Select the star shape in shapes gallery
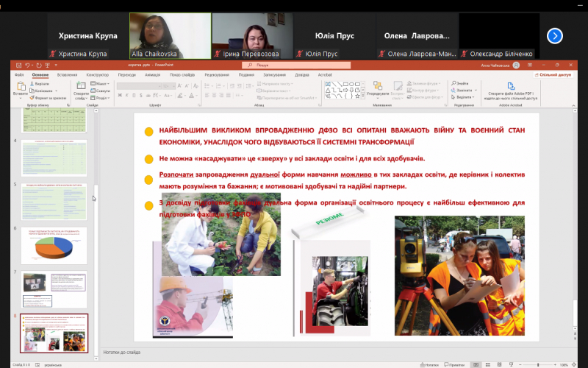 358,96
